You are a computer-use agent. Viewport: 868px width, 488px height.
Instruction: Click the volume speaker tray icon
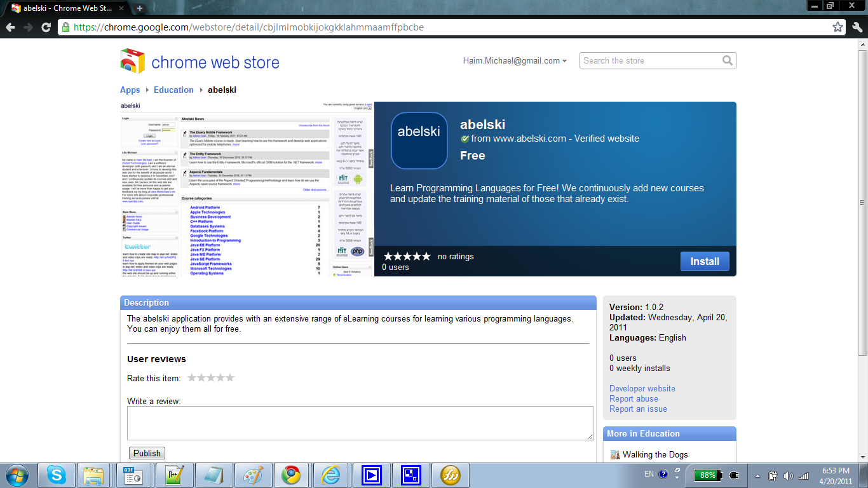[x=789, y=475]
